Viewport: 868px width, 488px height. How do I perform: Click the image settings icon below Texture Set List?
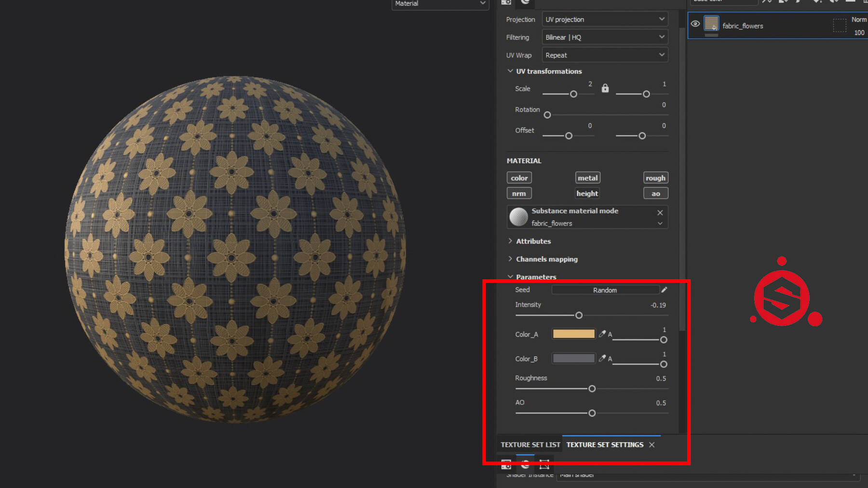[x=506, y=464]
